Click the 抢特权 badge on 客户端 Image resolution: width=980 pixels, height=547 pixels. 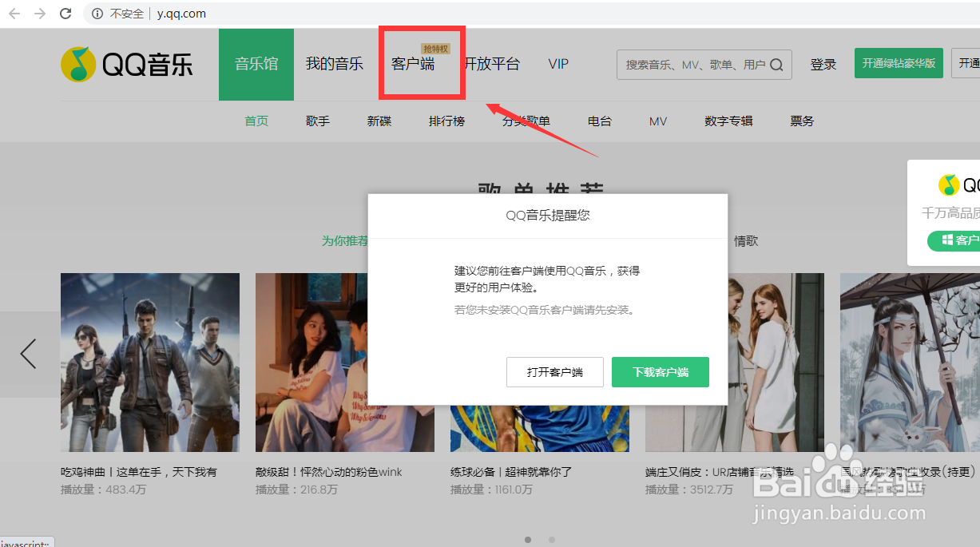point(436,49)
